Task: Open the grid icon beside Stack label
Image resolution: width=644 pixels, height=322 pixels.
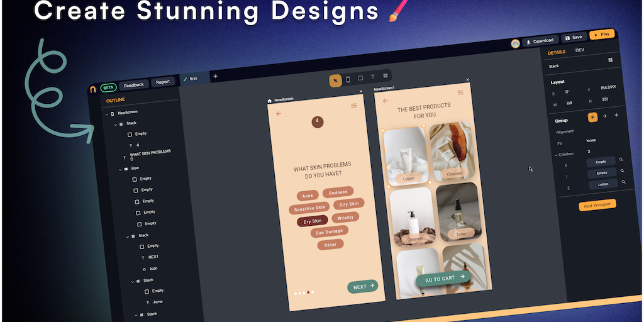Action: pyautogui.click(x=610, y=60)
